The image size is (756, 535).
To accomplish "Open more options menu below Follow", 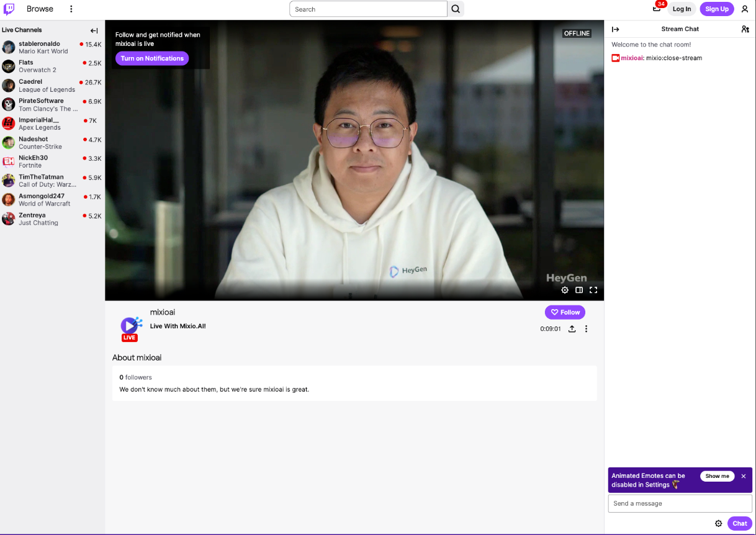I will coord(586,329).
